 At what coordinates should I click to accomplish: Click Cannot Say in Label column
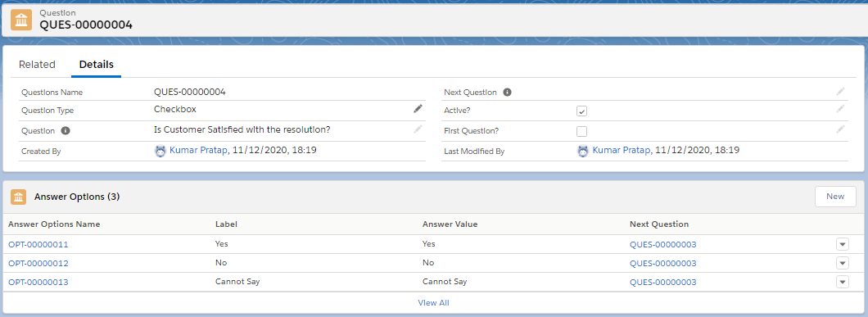click(x=237, y=282)
